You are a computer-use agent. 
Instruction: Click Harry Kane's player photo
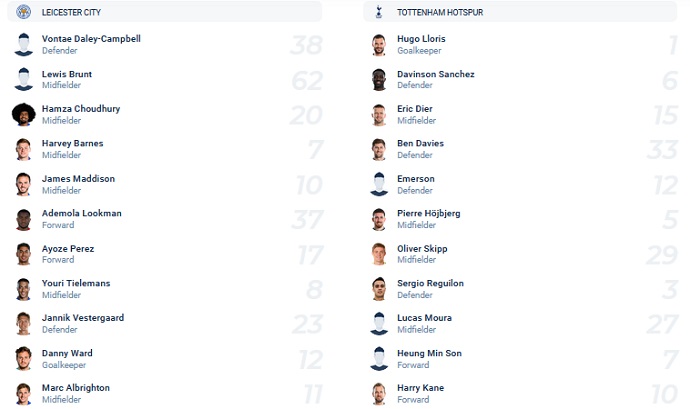coord(378,394)
